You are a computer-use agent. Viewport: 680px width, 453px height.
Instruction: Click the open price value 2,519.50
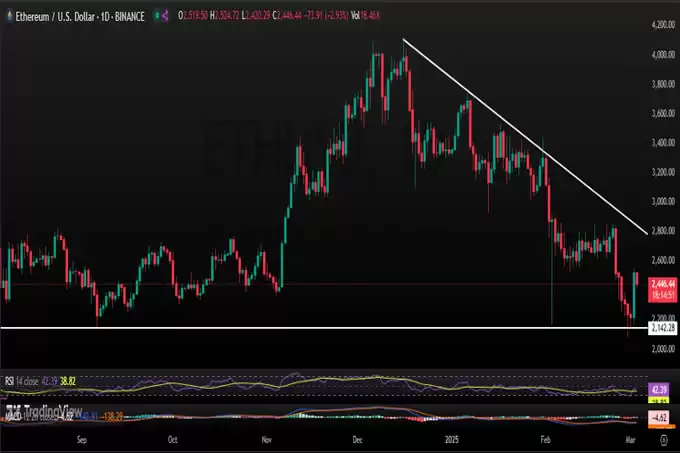click(196, 16)
